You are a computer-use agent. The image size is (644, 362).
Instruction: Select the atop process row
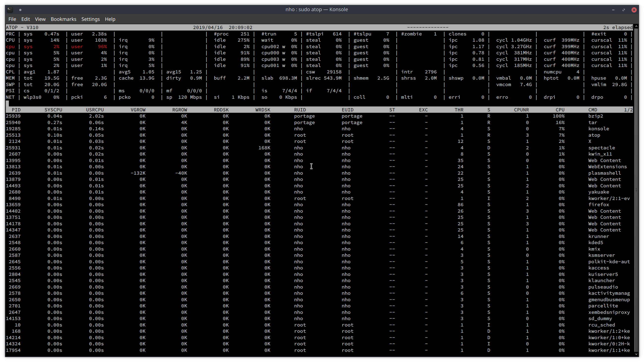click(300, 135)
